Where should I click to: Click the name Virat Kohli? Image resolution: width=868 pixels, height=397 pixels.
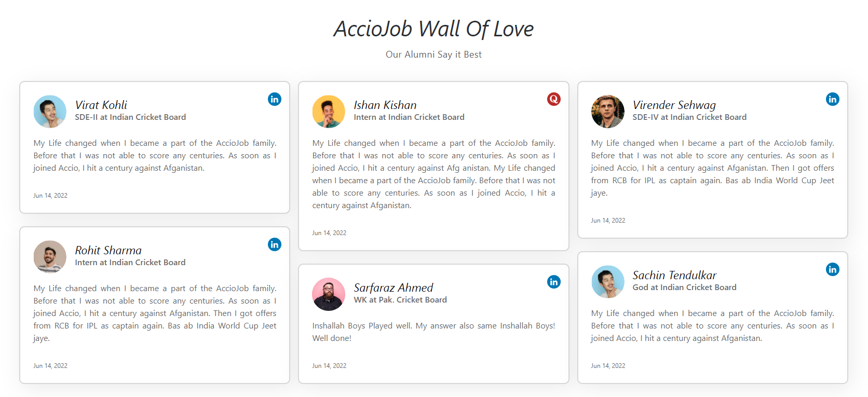click(x=101, y=105)
